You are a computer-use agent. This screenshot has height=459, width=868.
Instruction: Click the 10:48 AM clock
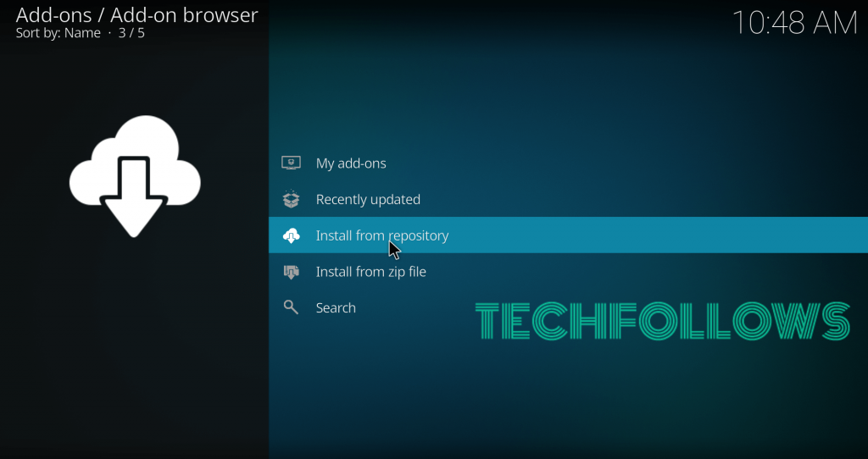[x=795, y=23]
